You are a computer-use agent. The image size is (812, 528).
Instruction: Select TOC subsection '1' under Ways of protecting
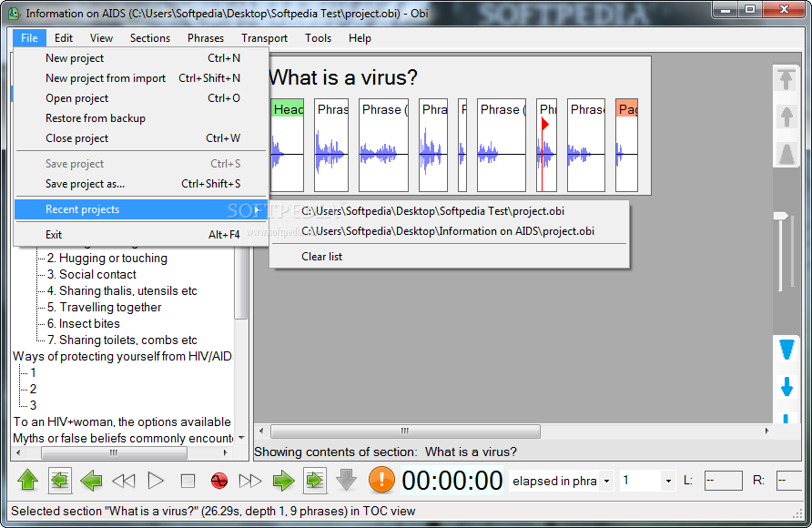pyautogui.click(x=33, y=372)
